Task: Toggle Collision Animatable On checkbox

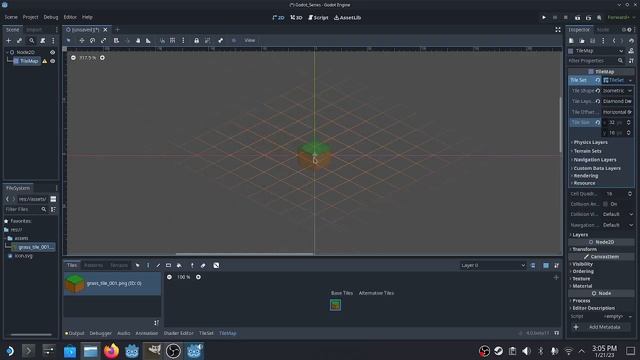Action: tap(605, 204)
